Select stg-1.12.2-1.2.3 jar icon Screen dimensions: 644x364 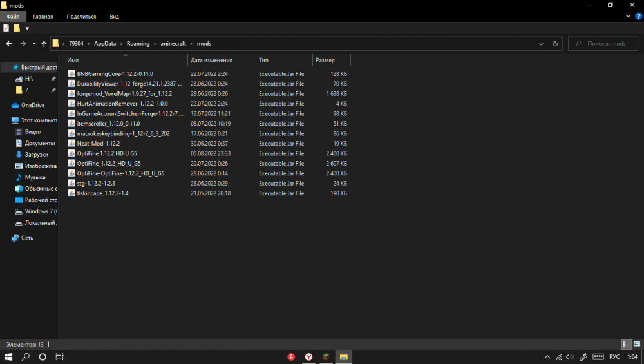pos(71,183)
